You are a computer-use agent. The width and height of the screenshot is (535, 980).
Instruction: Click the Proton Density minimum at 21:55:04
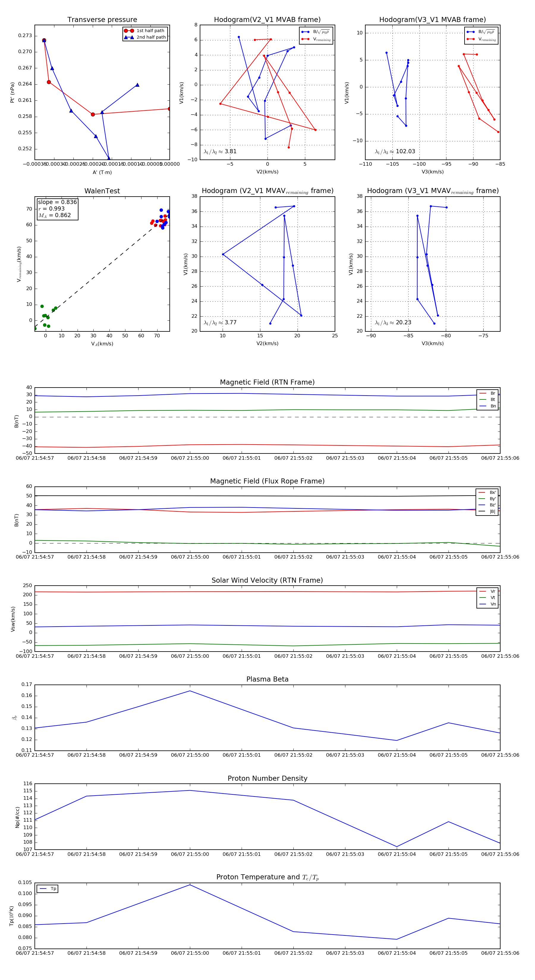[397, 847]
